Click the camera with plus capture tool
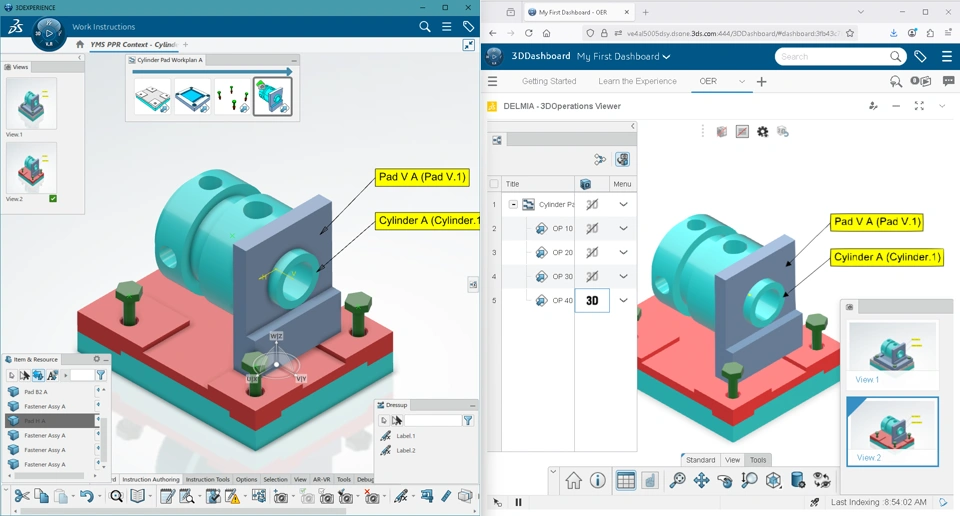This screenshot has height=516, width=960. tap(280, 496)
